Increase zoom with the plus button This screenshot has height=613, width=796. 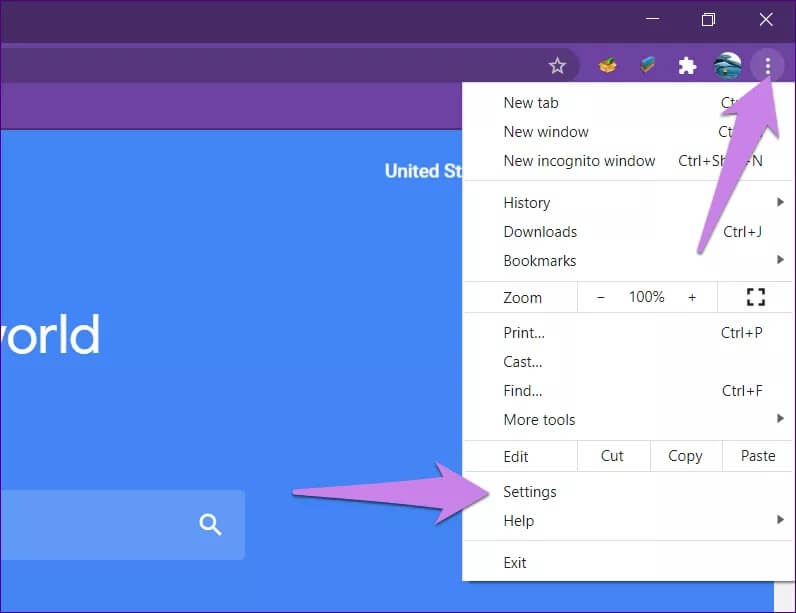[692, 297]
